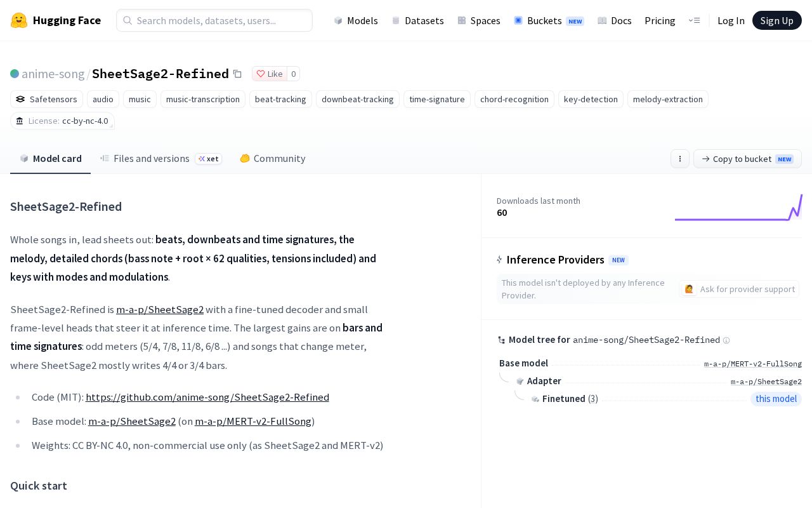The image size is (812, 508).
Task: Open Buckets in the navigation bar
Action: click(549, 20)
